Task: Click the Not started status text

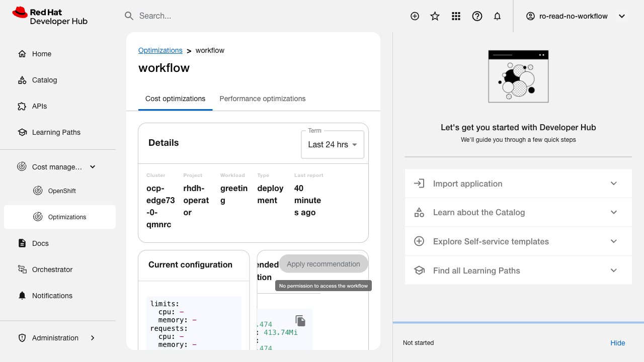Action: coord(418,343)
